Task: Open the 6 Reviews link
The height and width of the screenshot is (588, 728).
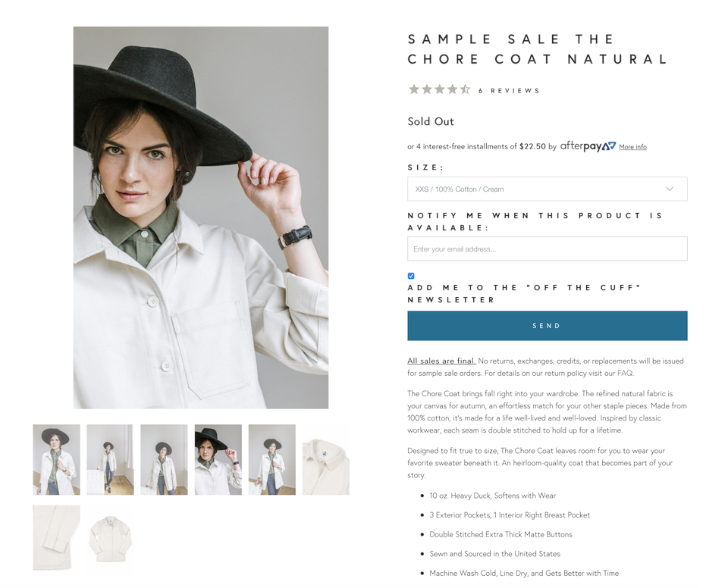Action: [x=509, y=90]
